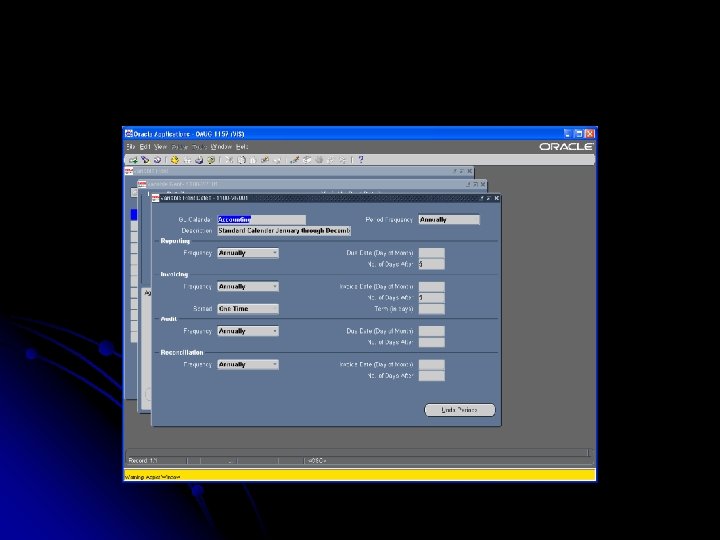
Task: Click the Audit Due Date field
Action: (x=432, y=331)
